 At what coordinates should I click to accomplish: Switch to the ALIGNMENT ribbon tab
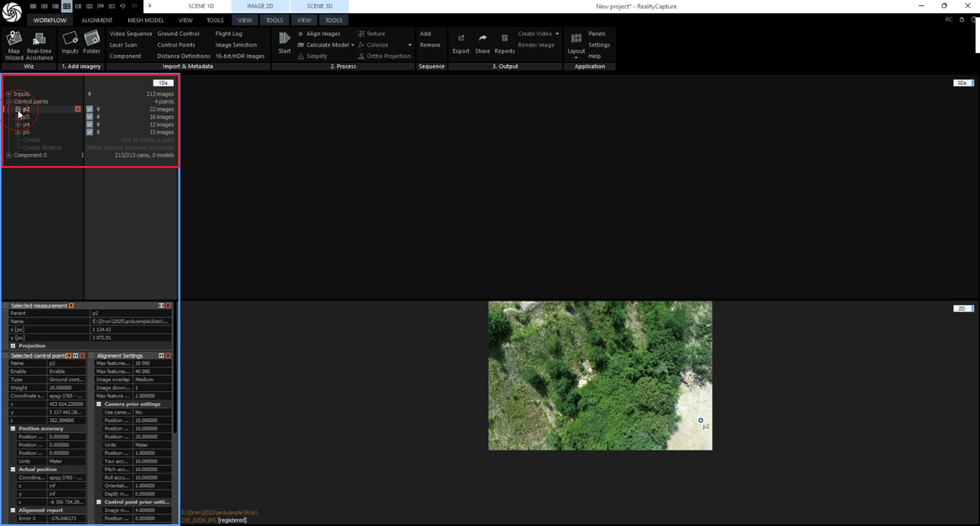pos(97,20)
